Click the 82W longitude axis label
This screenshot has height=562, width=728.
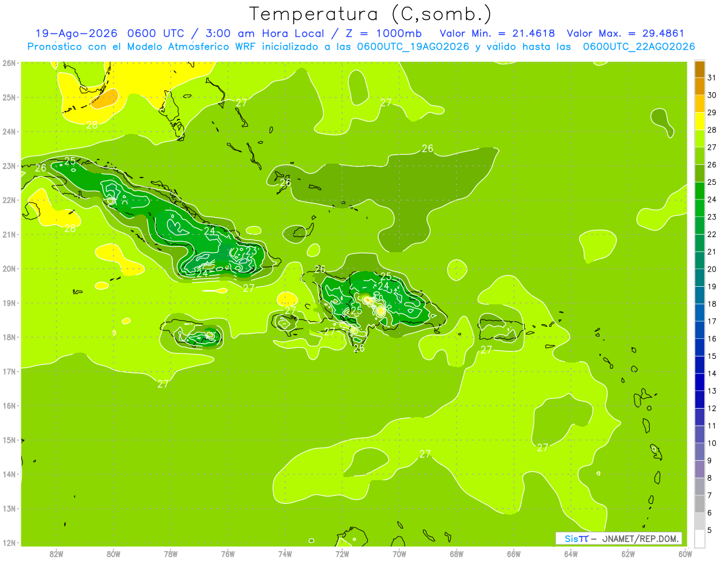pos(56,553)
